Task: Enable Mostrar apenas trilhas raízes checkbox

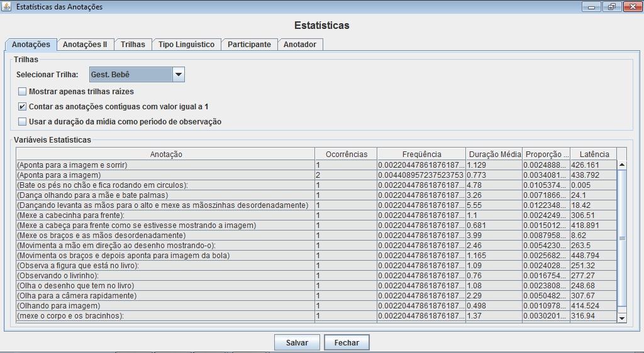Action: tap(23, 92)
